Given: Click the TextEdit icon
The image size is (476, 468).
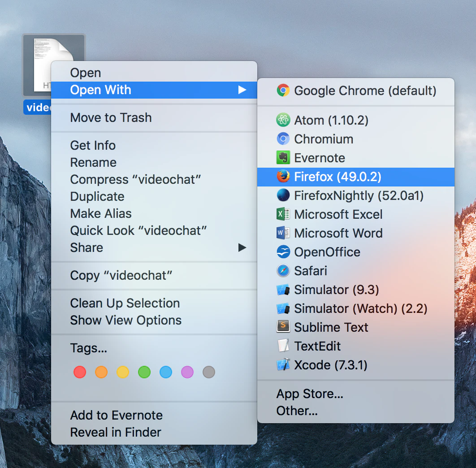Looking at the screenshot, I should coord(283,346).
